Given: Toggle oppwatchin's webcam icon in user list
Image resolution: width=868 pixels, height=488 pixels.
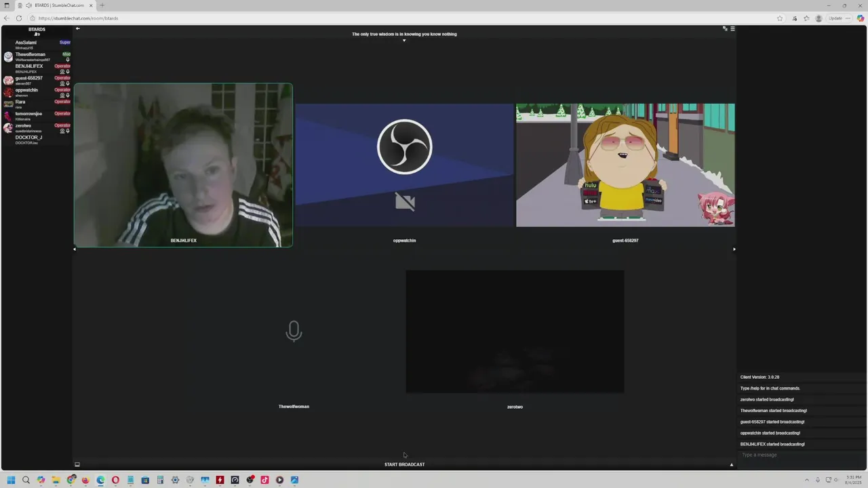Looking at the screenshot, I should (x=62, y=96).
